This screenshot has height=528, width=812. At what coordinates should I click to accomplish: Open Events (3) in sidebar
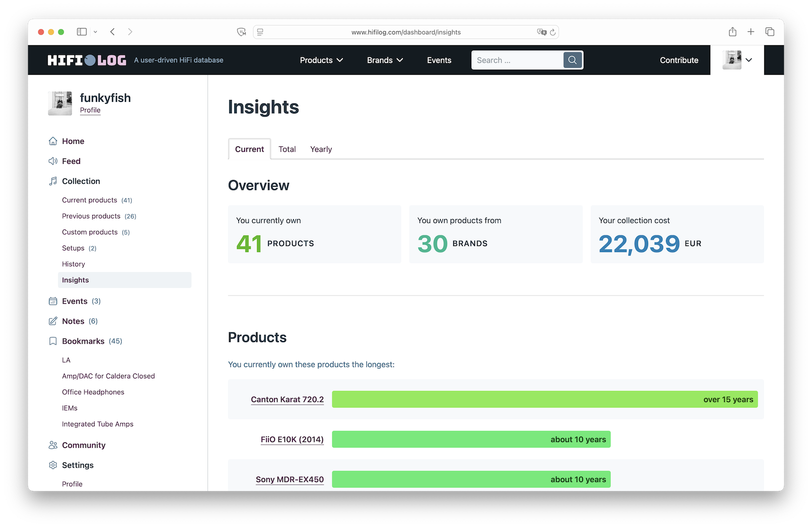pos(74,301)
